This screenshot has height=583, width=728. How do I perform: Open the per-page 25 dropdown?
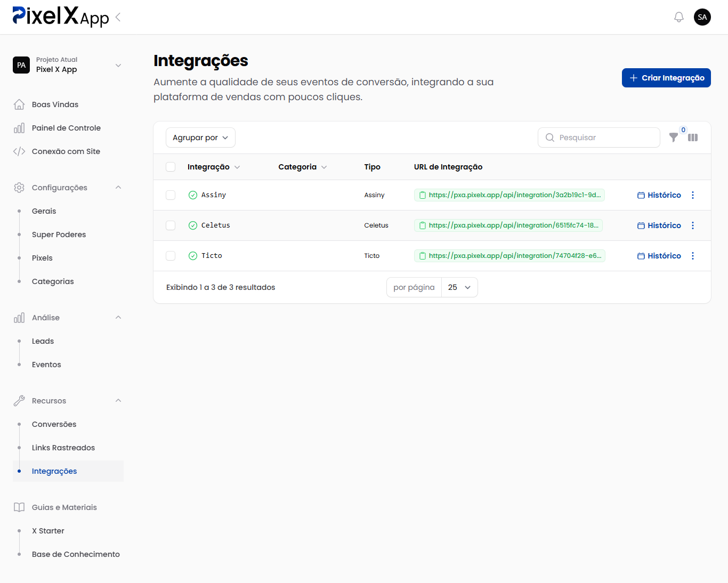[459, 287]
